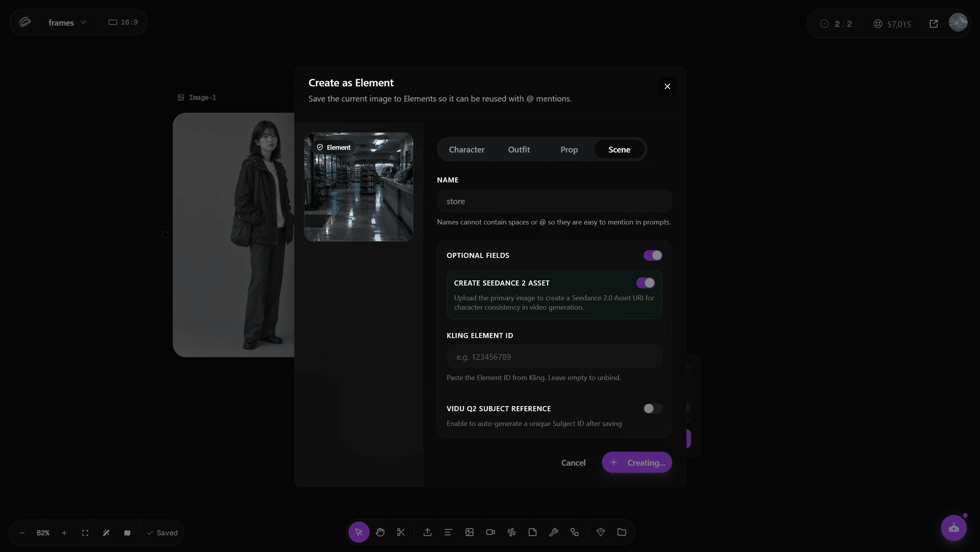Open the assistant robot button
Screen dimensions: 980x552
[x=954, y=528]
